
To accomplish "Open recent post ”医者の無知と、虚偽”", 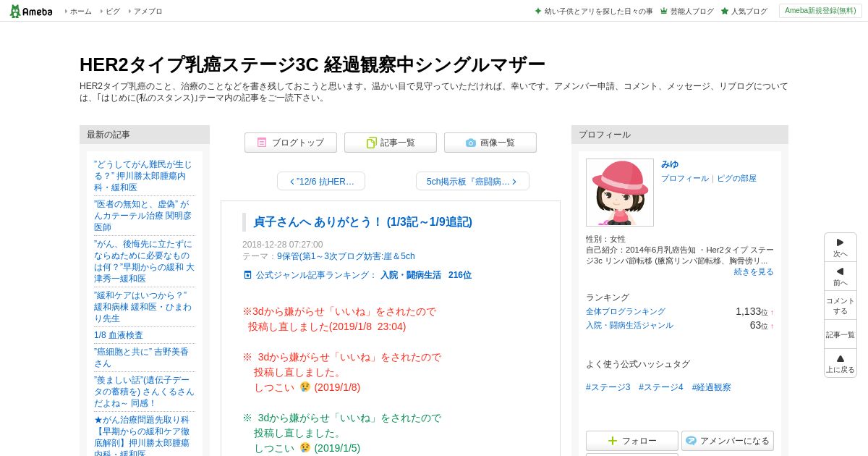I will click(x=143, y=216).
